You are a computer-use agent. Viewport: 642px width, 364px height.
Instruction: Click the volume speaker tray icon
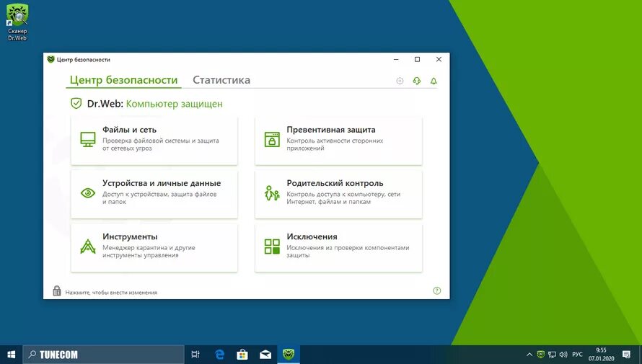click(x=563, y=355)
